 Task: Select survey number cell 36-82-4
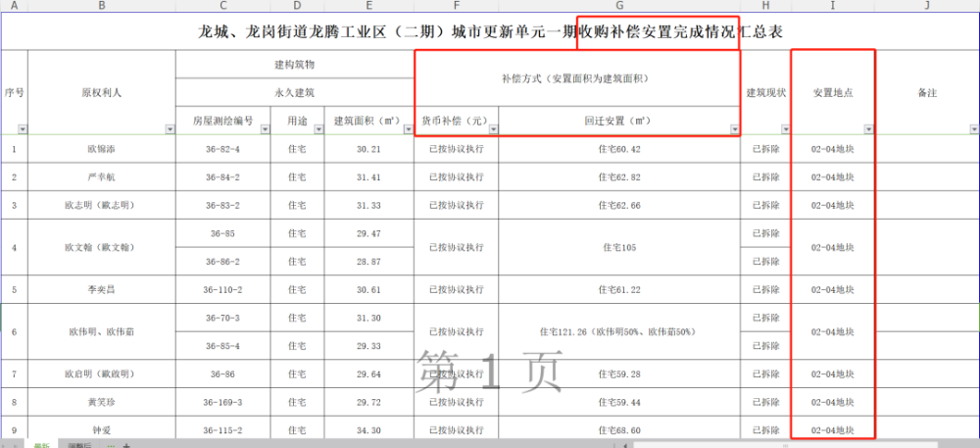[x=223, y=149]
